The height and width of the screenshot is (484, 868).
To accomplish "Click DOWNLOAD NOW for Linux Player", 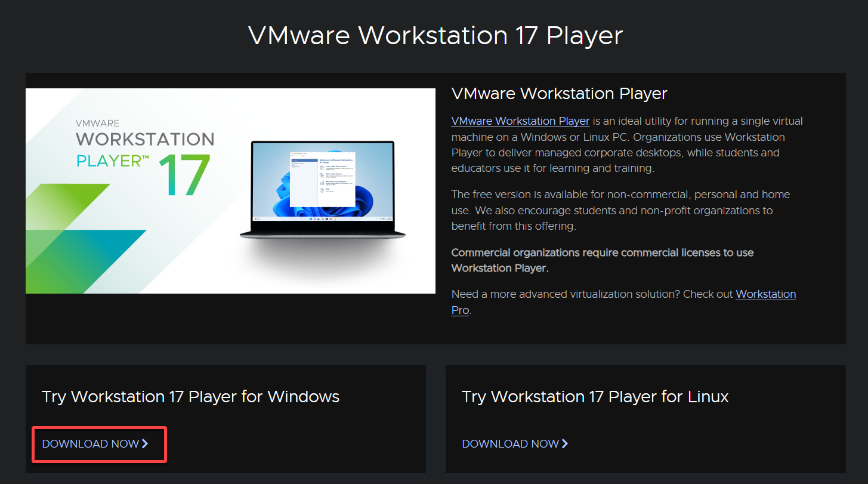I will [515, 444].
